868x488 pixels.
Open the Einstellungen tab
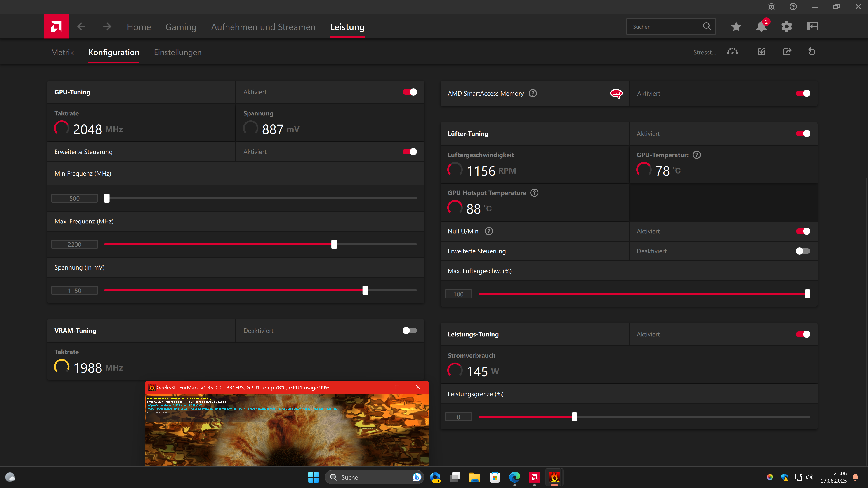pos(178,52)
